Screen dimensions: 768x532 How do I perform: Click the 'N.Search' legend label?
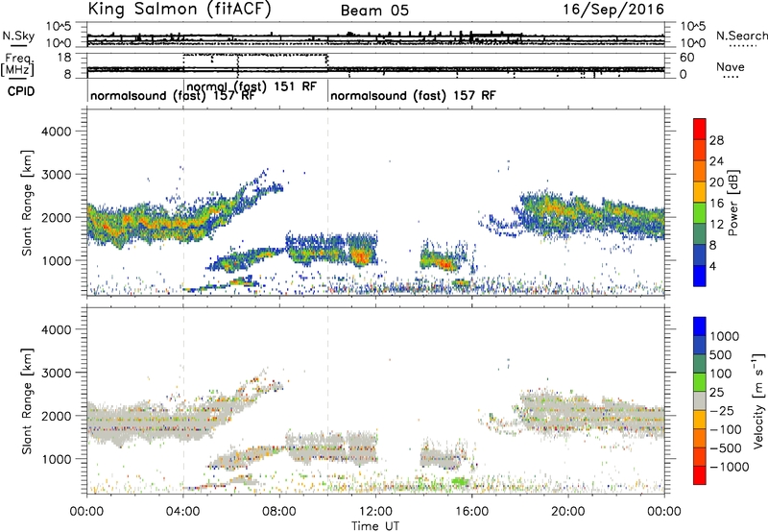741,36
